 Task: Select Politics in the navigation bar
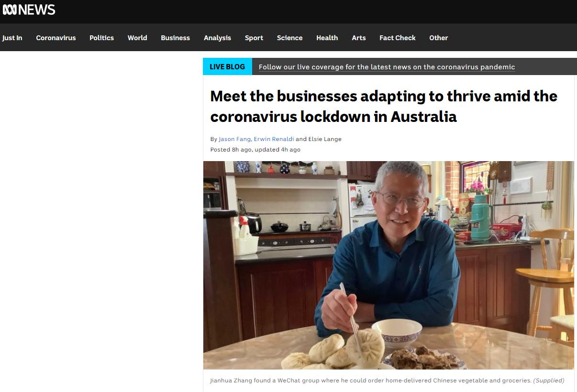point(101,38)
